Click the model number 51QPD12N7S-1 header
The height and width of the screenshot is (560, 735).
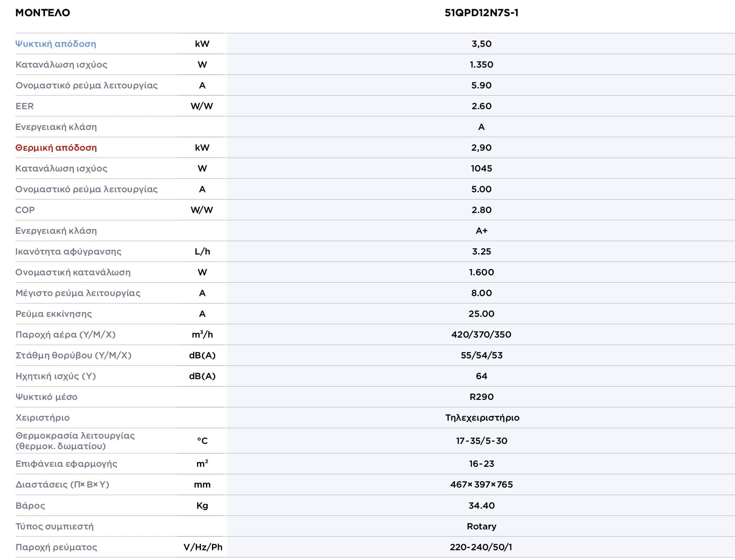[481, 13]
